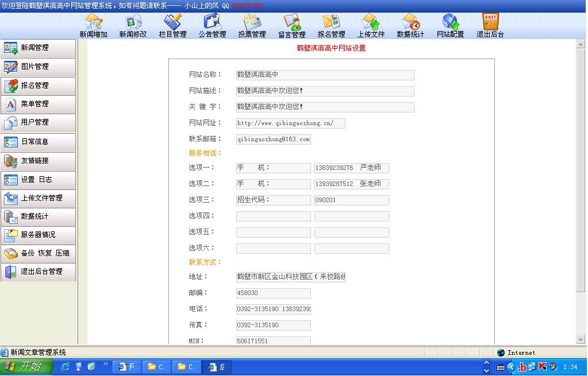The image size is (588, 376).
Task: Click 友情链接 in the left sidebar
Action: pos(38,161)
